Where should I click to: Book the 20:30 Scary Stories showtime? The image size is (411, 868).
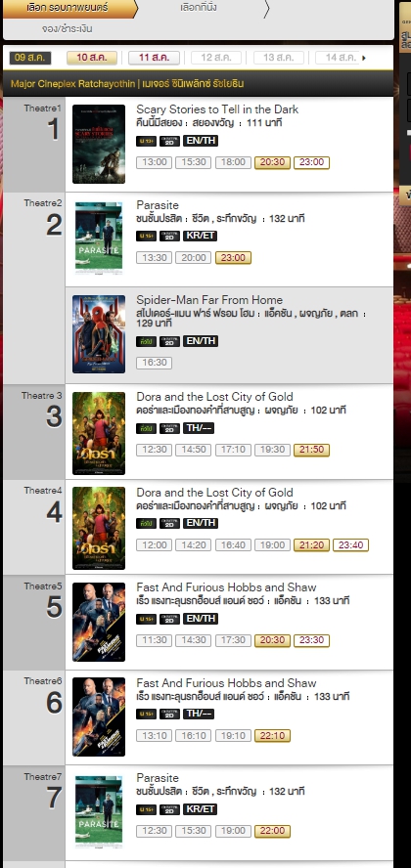(x=272, y=162)
